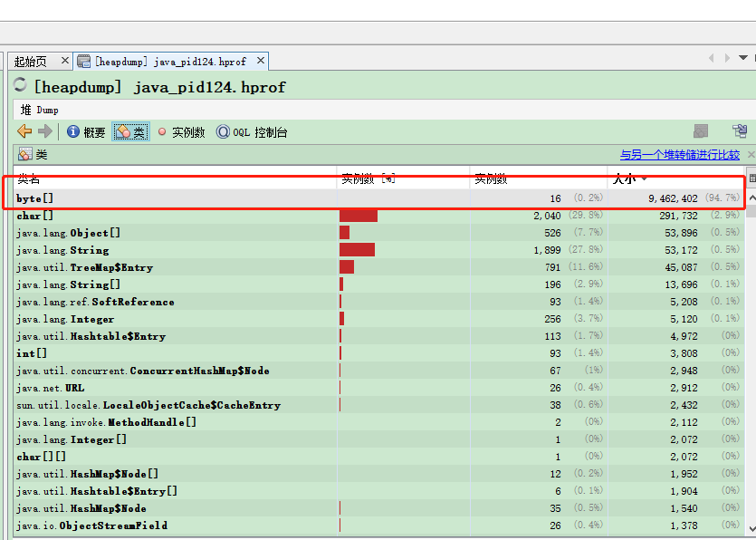The height and width of the screenshot is (540, 756).
Task: Click 与另一个堆转储进行比较 link
Action: coord(680,155)
